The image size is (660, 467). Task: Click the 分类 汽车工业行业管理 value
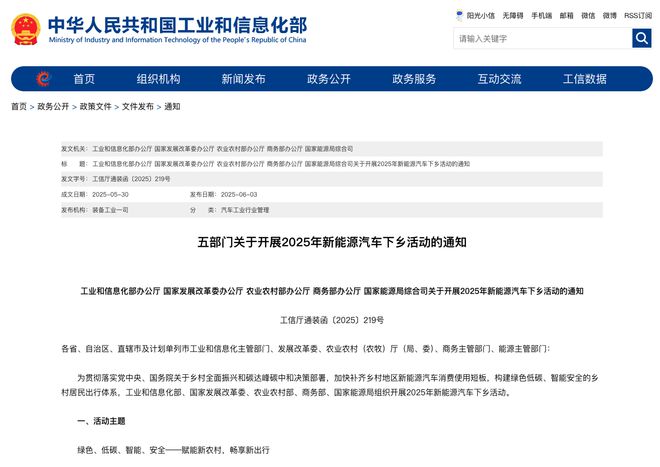(x=245, y=210)
